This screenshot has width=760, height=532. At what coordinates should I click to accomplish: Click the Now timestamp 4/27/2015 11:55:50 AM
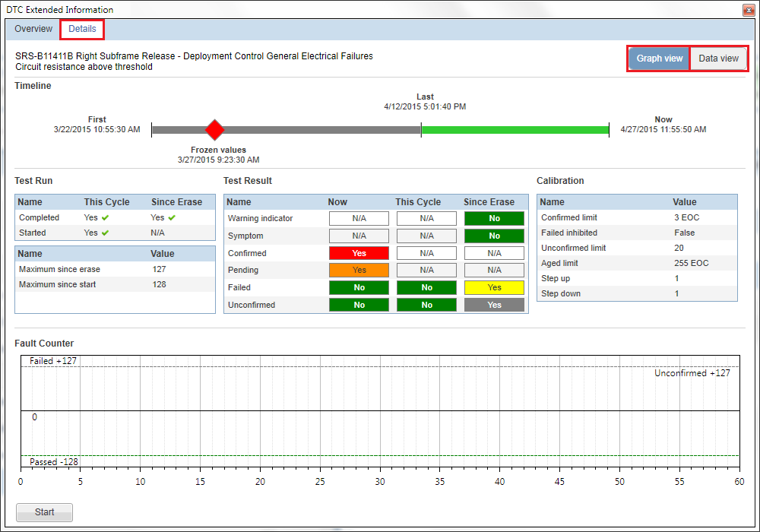click(x=663, y=129)
